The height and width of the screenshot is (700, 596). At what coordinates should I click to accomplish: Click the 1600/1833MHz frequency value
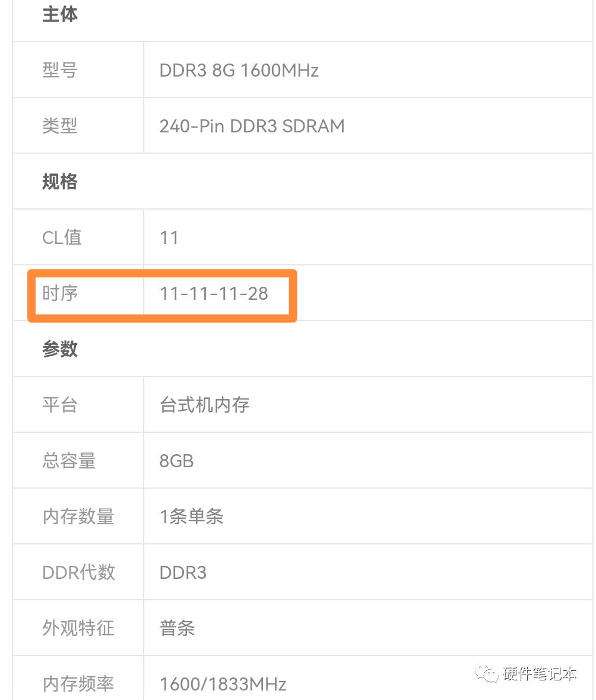tap(223, 684)
